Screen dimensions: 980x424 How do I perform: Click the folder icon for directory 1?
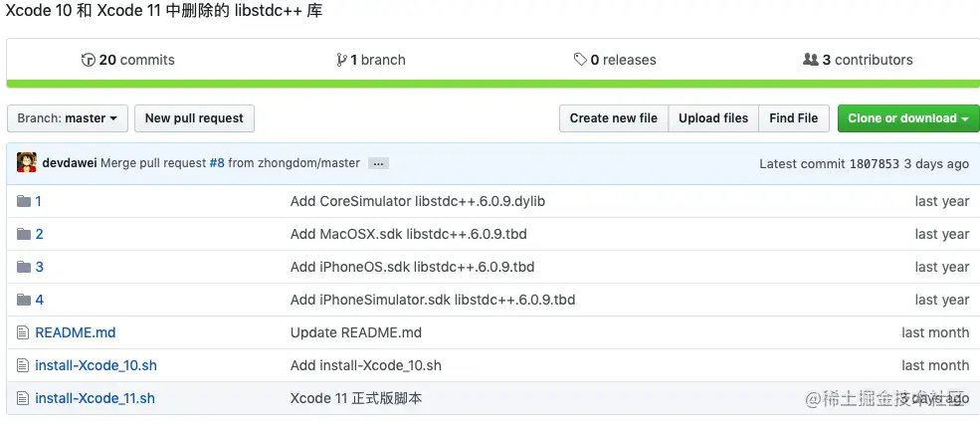coord(24,201)
